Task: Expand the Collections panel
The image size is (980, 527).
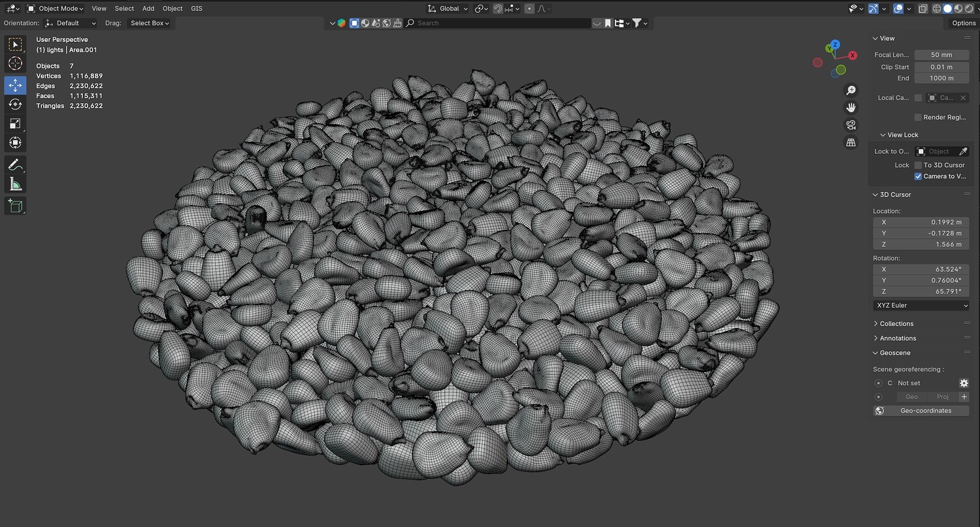Action: [x=896, y=324]
